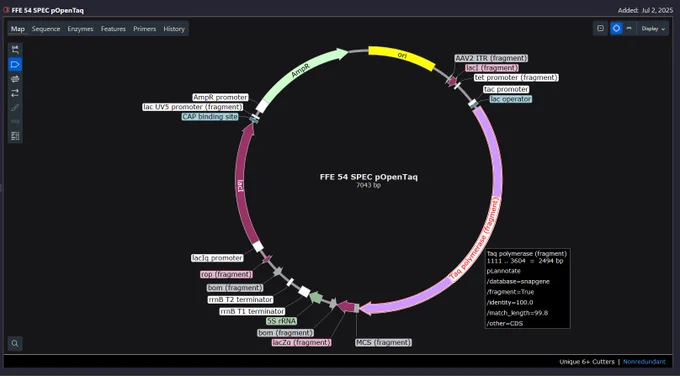Open the Map tab
The width and height of the screenshot is (680, 376).
click(x=18, y=29)
